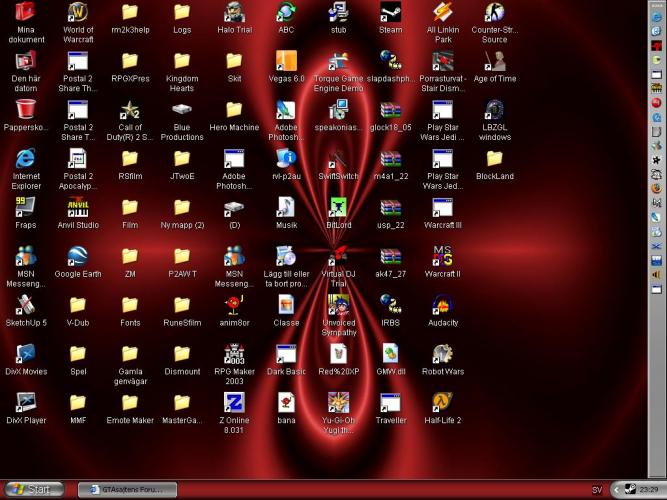Open the All Linkin Park playlist icon
Viewport: 667px width, 500px height.
click(x=442, y=12)
